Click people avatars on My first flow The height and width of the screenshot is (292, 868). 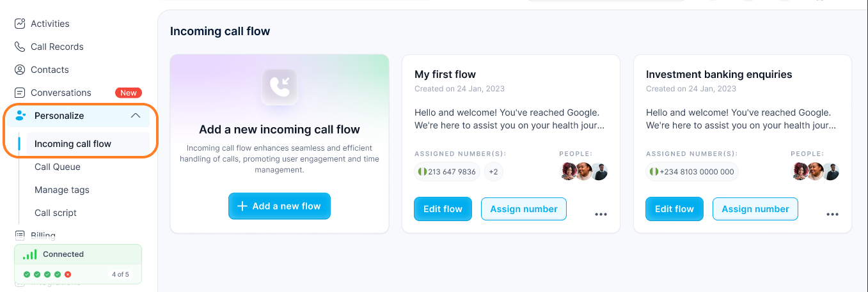(584, 171)
